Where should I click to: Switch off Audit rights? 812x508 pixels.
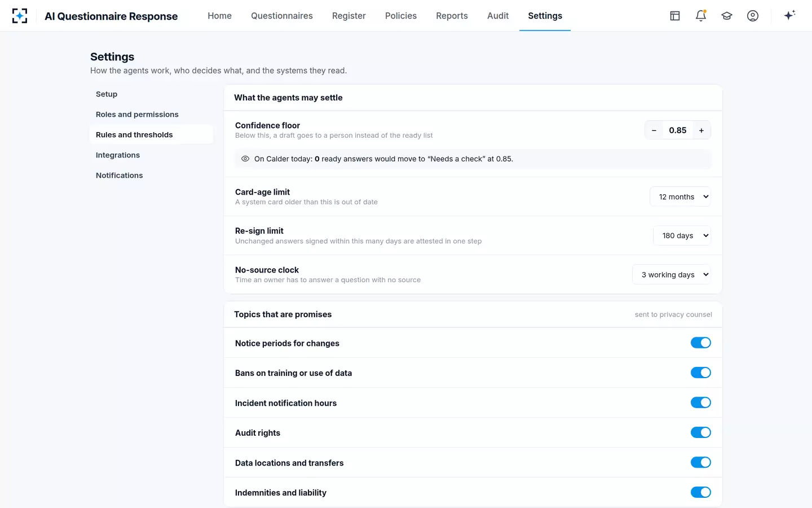pos(701,432)
